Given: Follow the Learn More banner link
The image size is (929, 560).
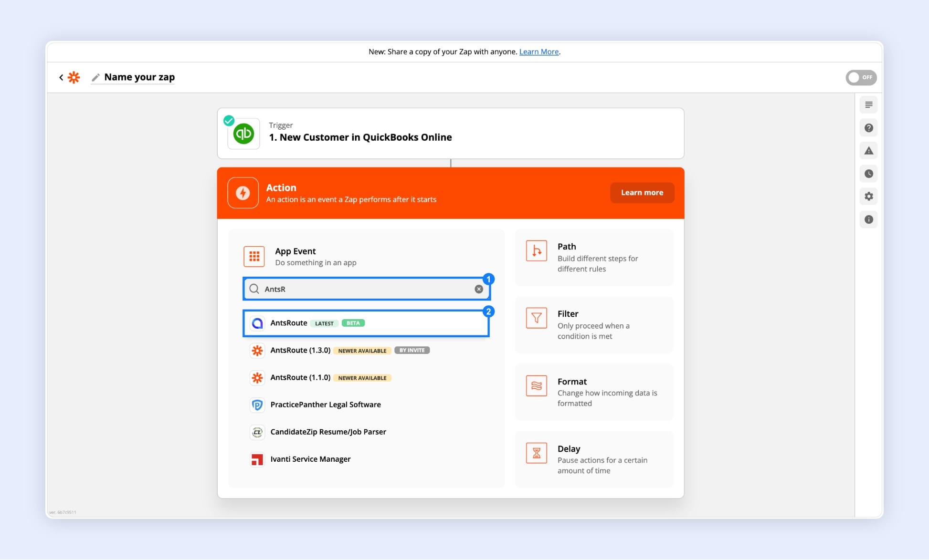Looking at the screenshot, I should pos(538,52).
